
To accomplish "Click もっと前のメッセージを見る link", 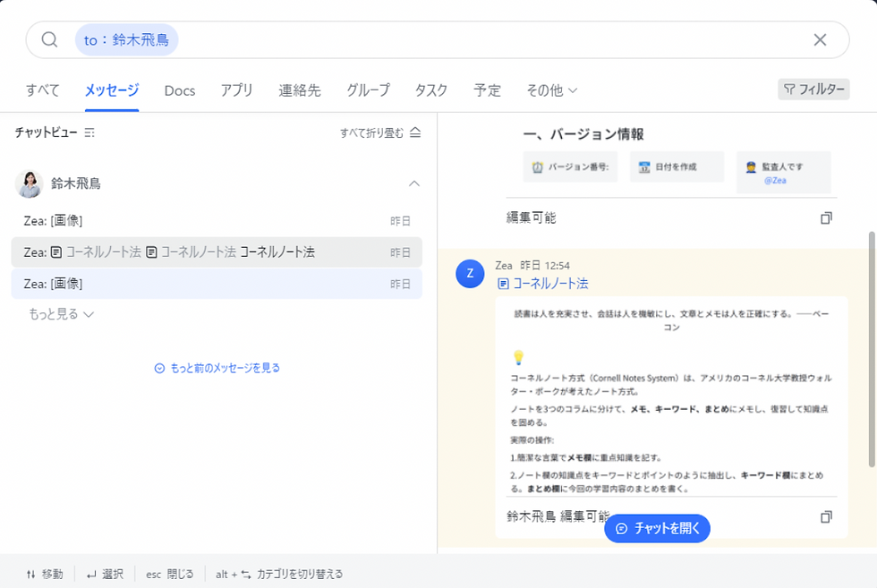I will [x=217, y=368].
